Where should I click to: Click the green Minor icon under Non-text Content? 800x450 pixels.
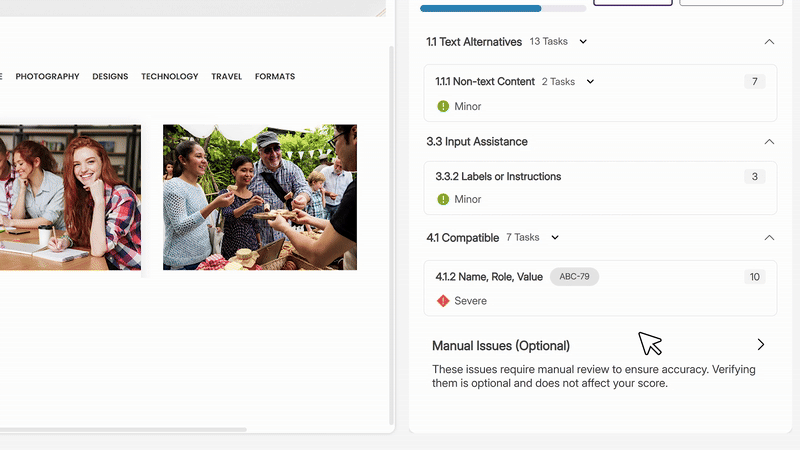click(x=443, y=106)
